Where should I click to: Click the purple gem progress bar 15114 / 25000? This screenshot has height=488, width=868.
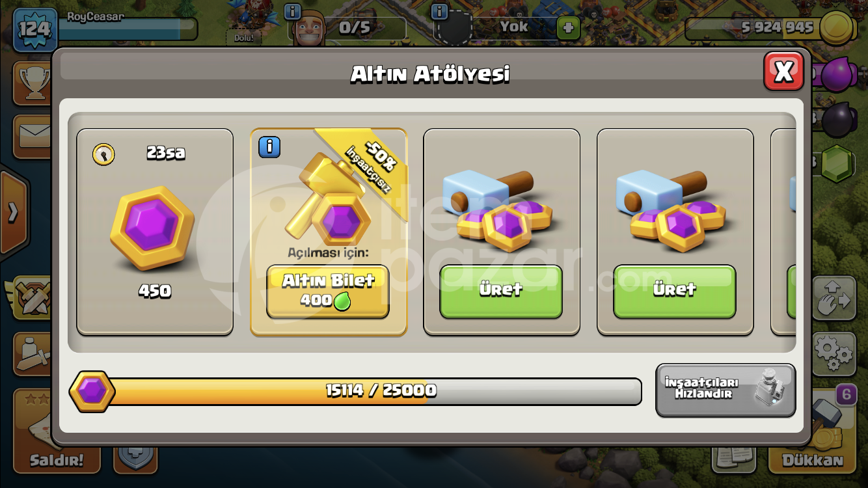point(355,391)
